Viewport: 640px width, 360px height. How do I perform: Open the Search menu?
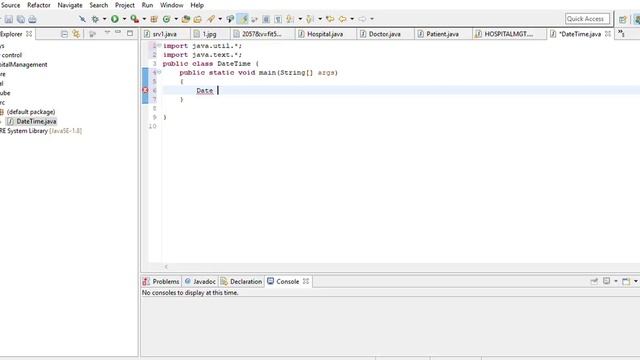pos(99,5)
